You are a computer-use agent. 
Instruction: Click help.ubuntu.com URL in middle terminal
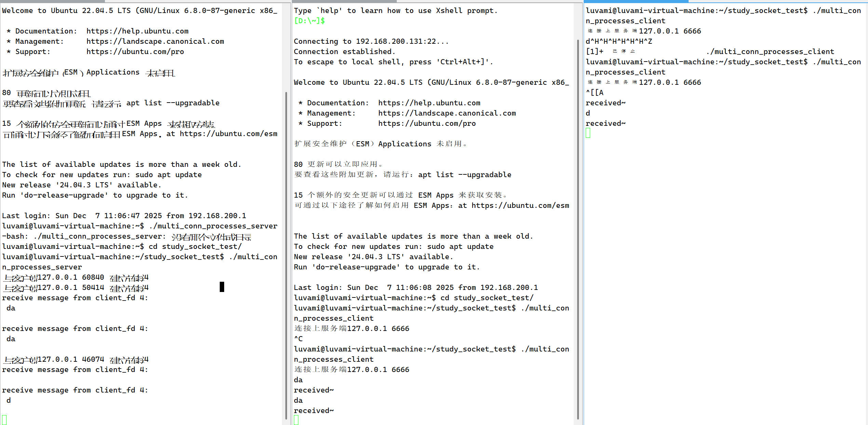[x=429, y=103]
